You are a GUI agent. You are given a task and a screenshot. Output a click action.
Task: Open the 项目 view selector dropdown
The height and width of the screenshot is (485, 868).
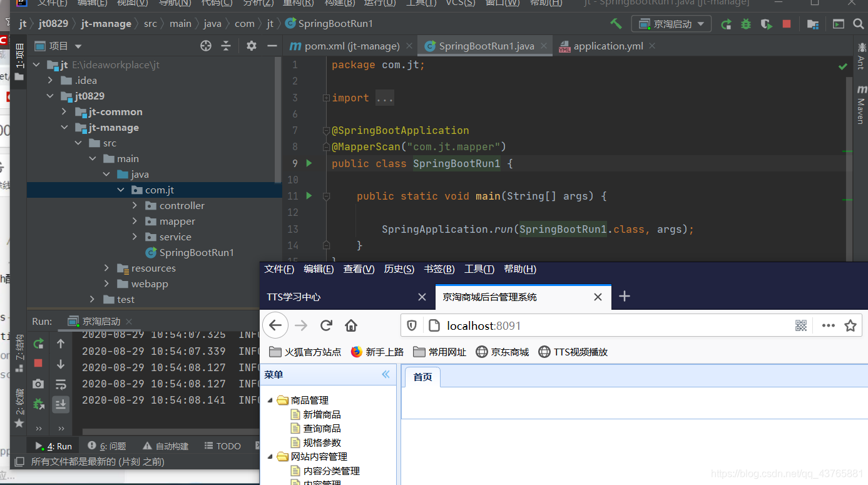tap(58, 46)
